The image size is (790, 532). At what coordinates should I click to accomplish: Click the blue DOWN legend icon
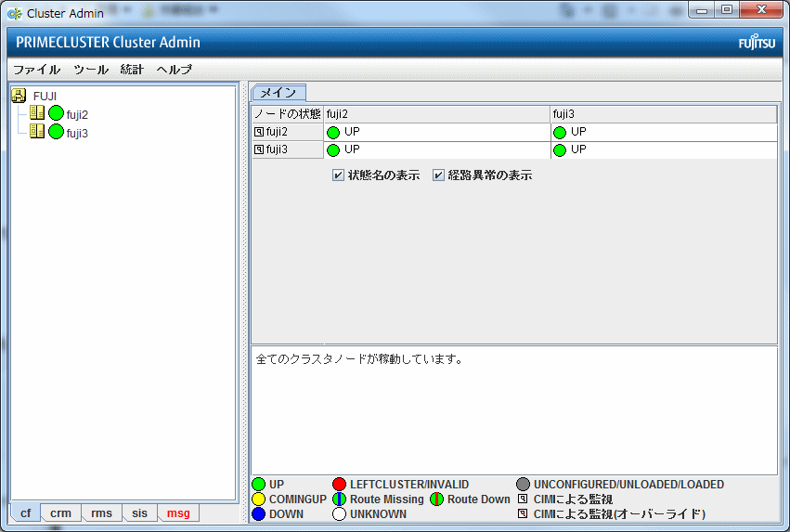(258, 514)
